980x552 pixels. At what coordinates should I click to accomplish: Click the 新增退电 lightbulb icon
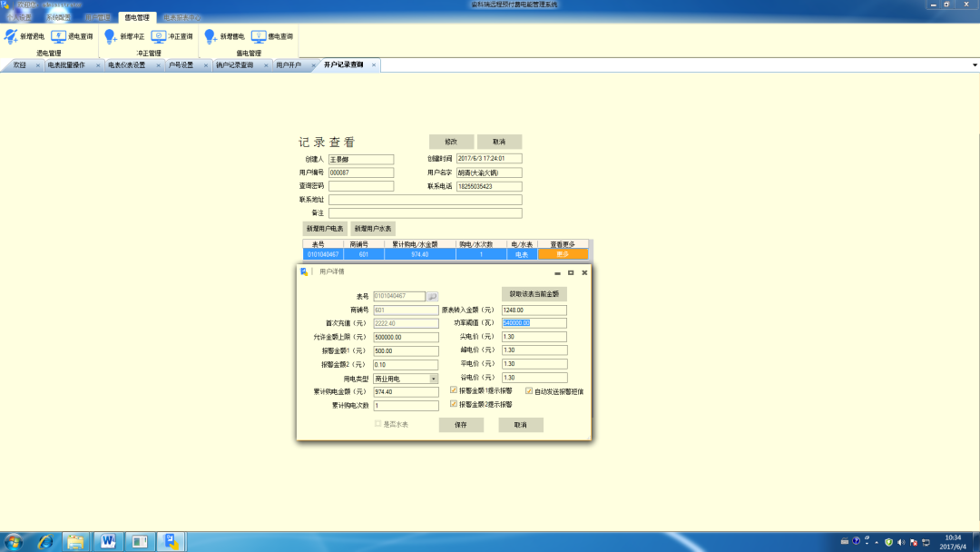[x=11, y=36]
